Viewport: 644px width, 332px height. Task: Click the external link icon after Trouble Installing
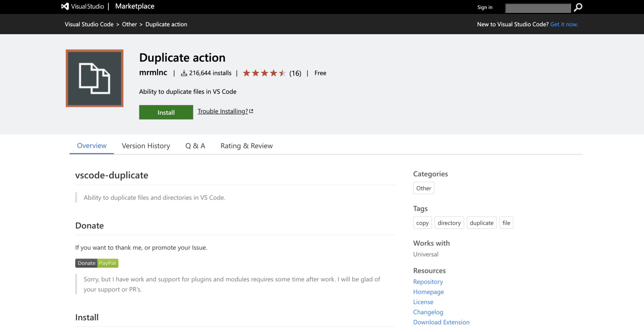251,111
